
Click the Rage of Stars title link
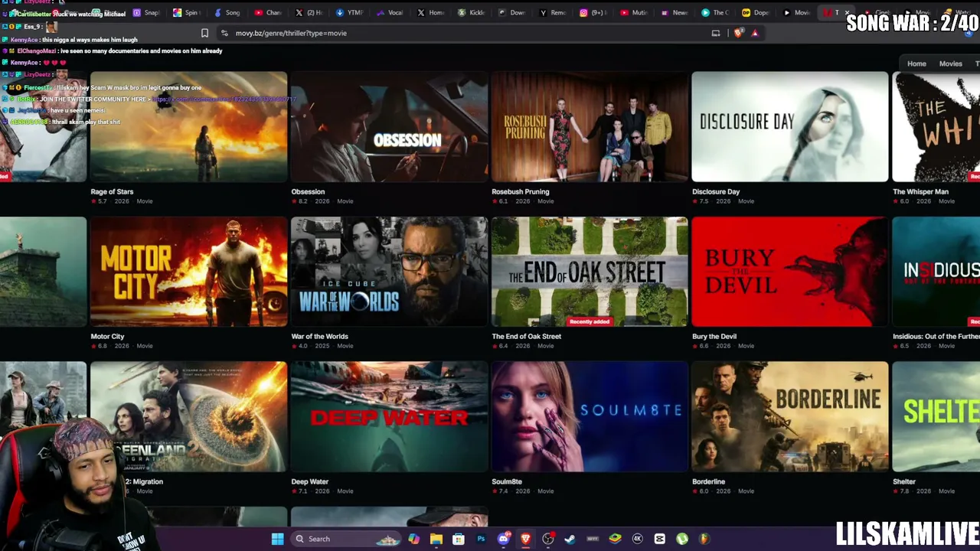[112, 191]
